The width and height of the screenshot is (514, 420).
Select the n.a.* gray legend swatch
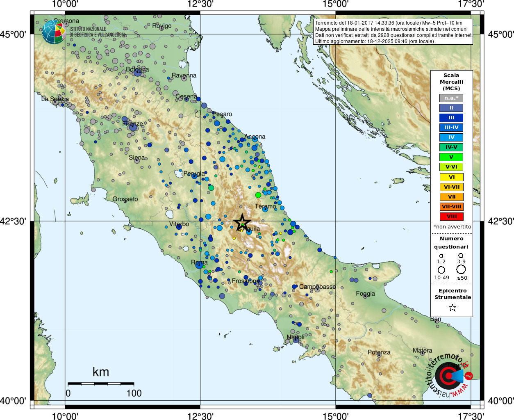pos(451,98)
